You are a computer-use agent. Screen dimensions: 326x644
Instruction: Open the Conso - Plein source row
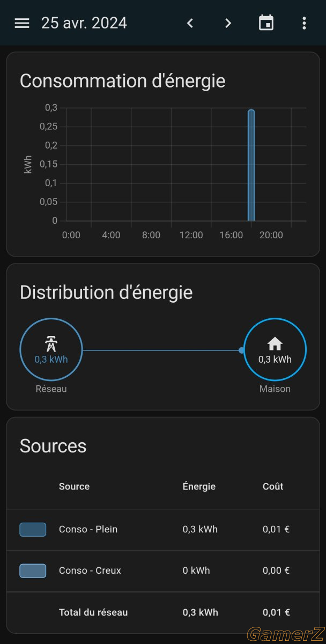pyautogui.click(x=163, y=530)
